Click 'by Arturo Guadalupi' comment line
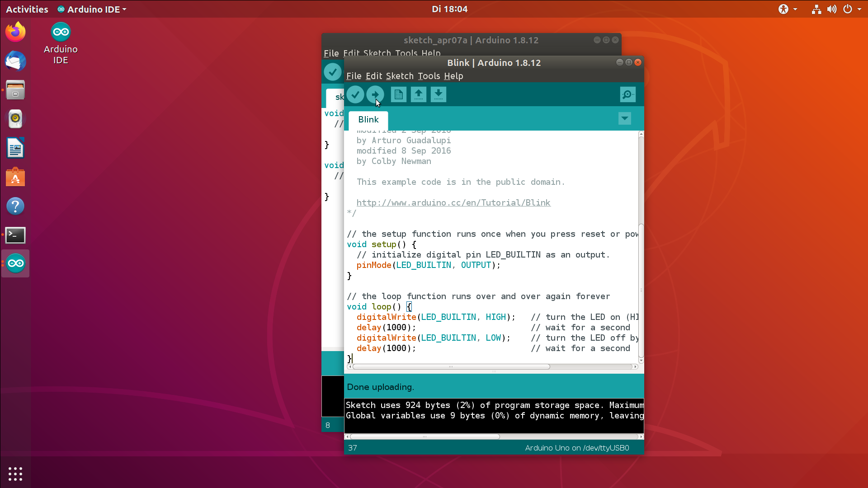This screenshot has width=868, height=488. (403, 141)
